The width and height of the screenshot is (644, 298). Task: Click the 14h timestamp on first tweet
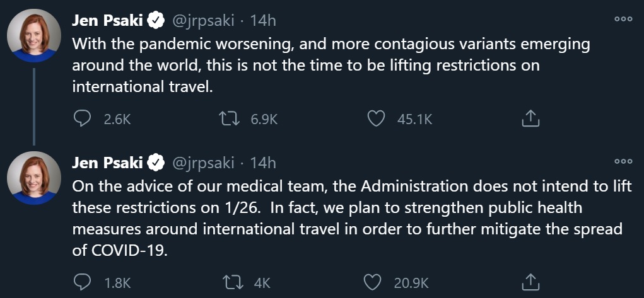coord(263,21)
